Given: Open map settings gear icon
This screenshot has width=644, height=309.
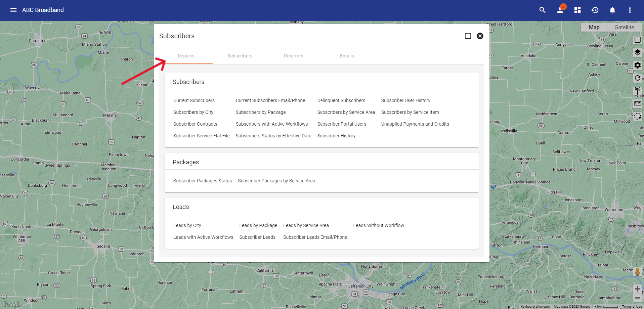Looking at the screenshot, I should click(x=637, y=65).
